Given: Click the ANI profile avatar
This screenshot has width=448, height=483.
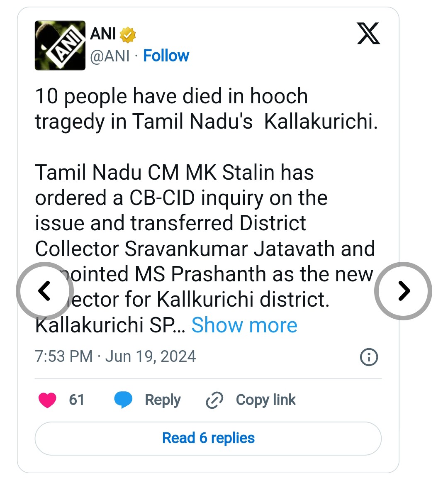Looking at the screenshot, I should 60,46.
